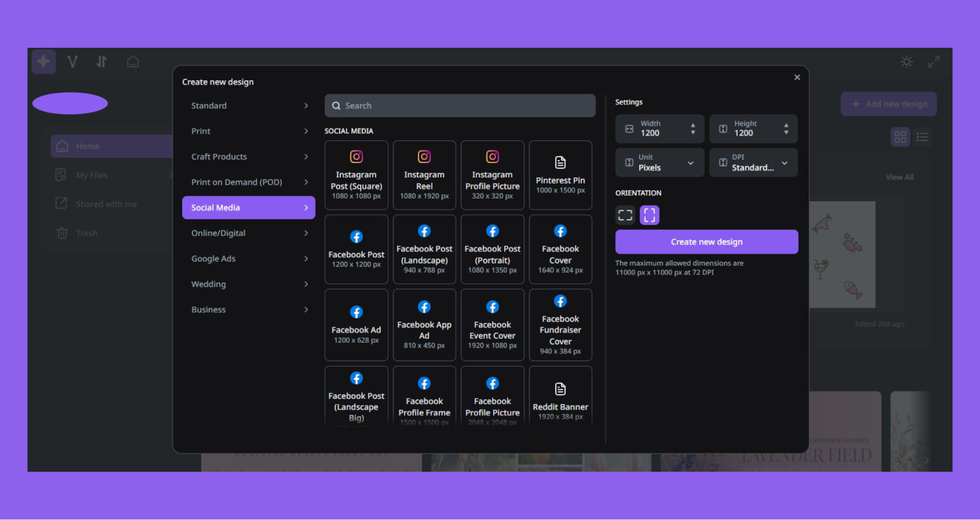Select the highlighted Social Media category
This screenshot has height=520, width=980.
tap(249, 208)
